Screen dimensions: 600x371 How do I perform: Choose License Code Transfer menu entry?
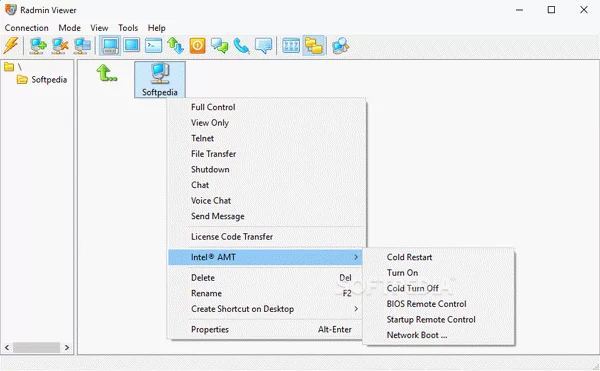pos(266,237)
